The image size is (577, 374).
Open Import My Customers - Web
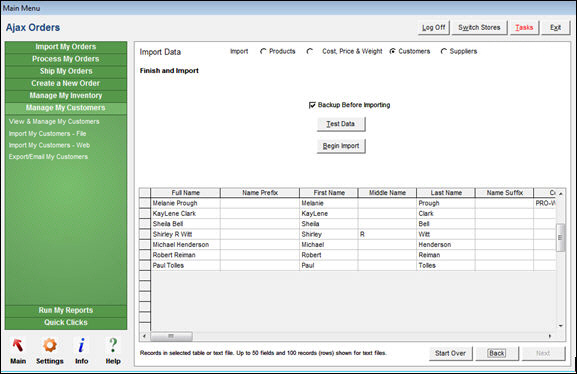point(49,145)
